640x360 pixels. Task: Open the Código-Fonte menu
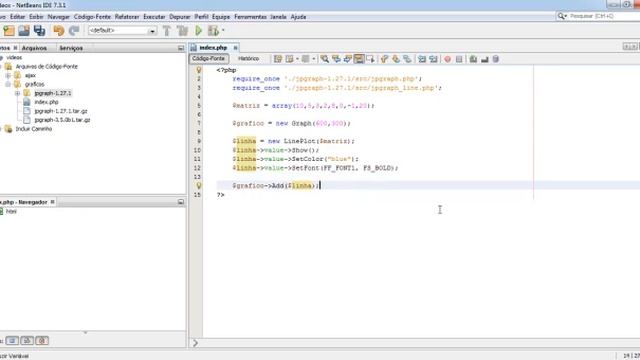coord(92,17)
